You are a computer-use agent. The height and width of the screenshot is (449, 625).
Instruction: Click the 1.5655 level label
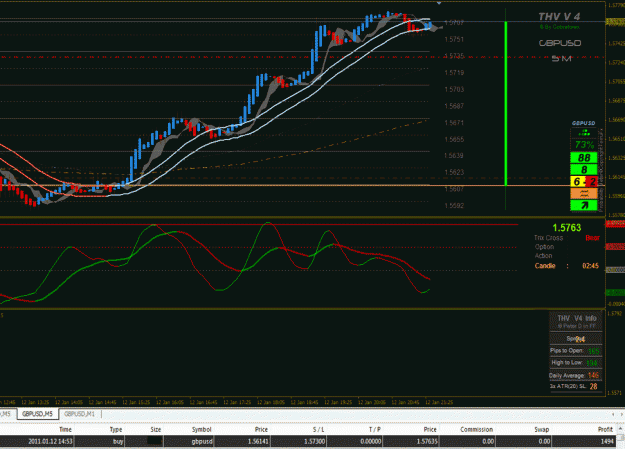(454, 139)
